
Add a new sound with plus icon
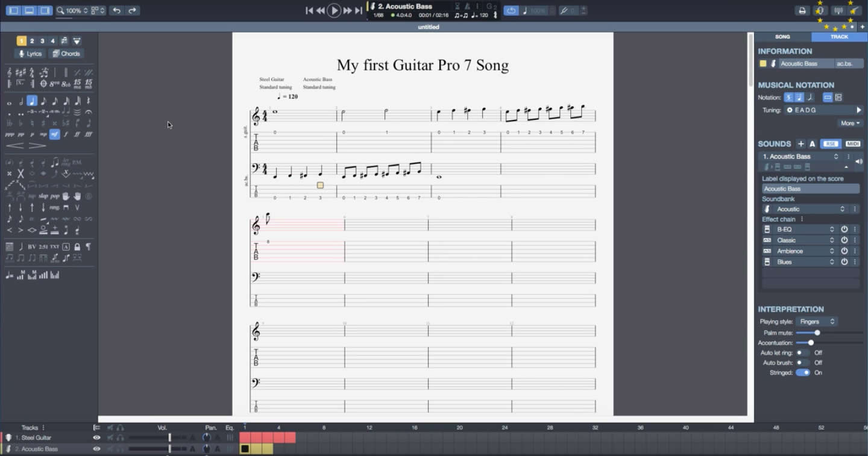800,144
